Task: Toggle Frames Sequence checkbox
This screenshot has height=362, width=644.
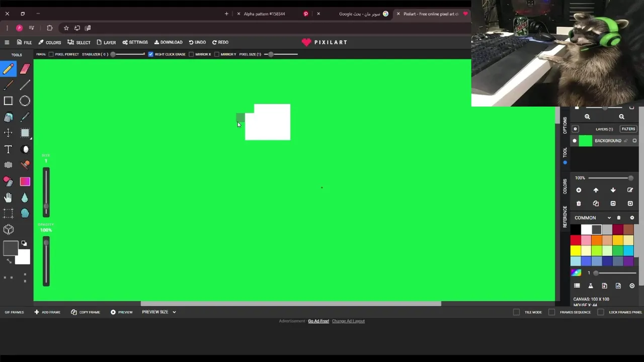Action: coord(551,312)
